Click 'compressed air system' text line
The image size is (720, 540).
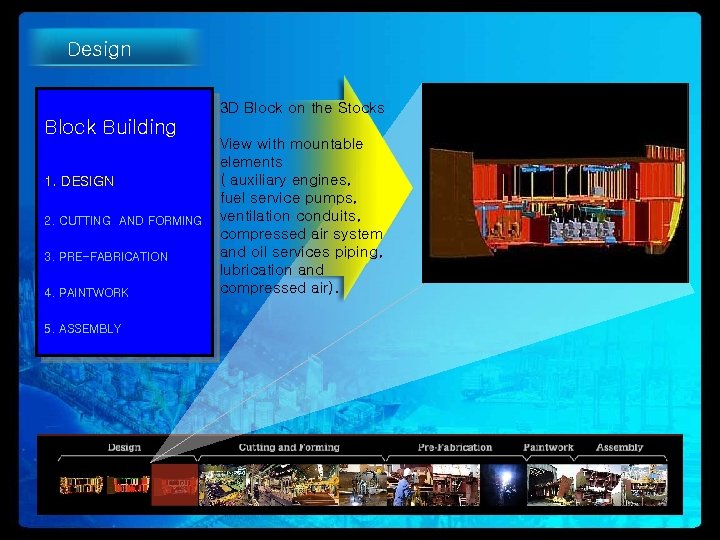302,234
